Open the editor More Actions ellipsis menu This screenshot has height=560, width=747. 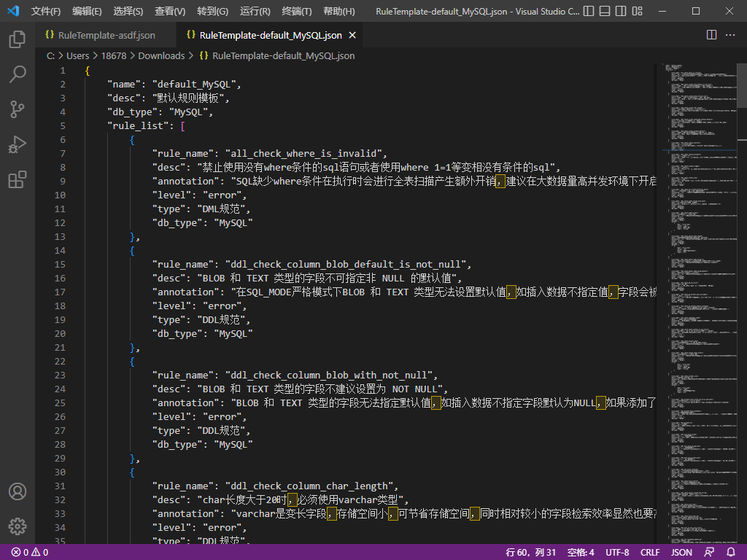pyautogui.click(x=730, y=34)
